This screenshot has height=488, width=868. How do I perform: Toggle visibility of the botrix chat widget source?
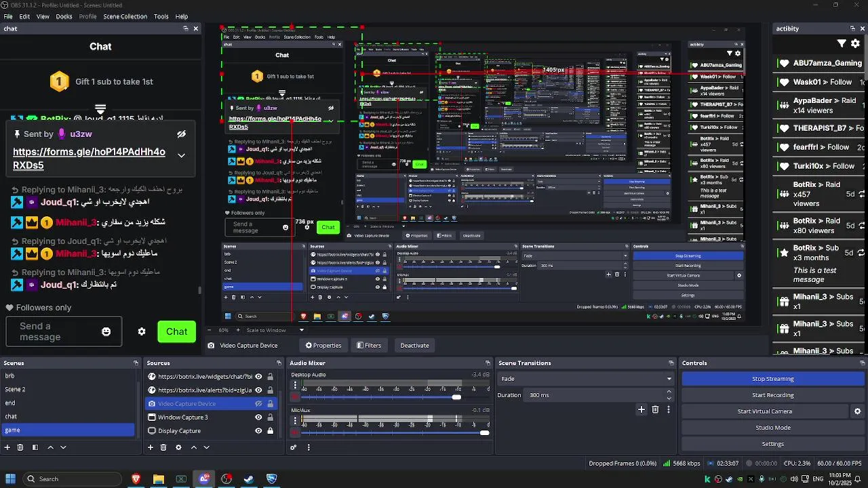(x=258, y=377)
